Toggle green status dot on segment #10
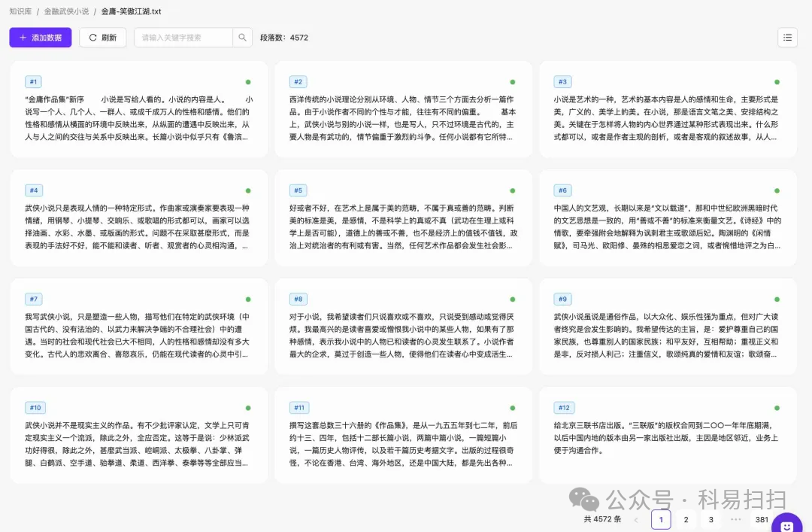The width and height of the screenshot is (812, 532). point(248,408)
